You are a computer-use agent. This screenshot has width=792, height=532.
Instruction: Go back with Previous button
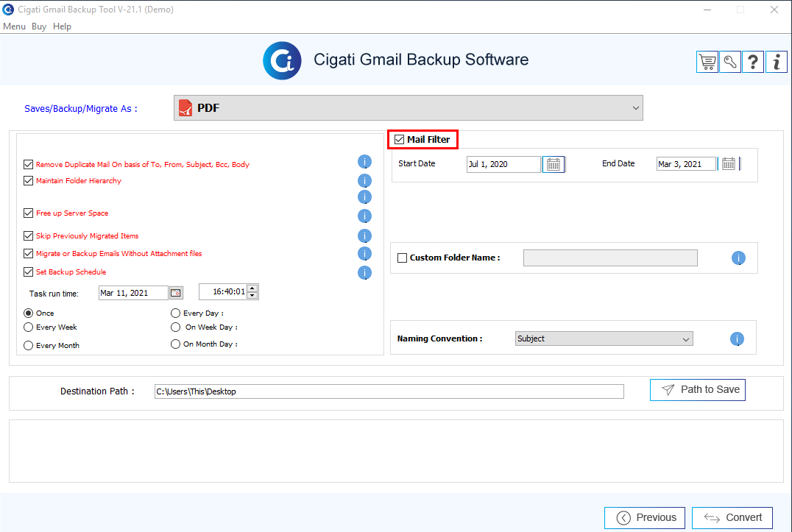(645, 518)
